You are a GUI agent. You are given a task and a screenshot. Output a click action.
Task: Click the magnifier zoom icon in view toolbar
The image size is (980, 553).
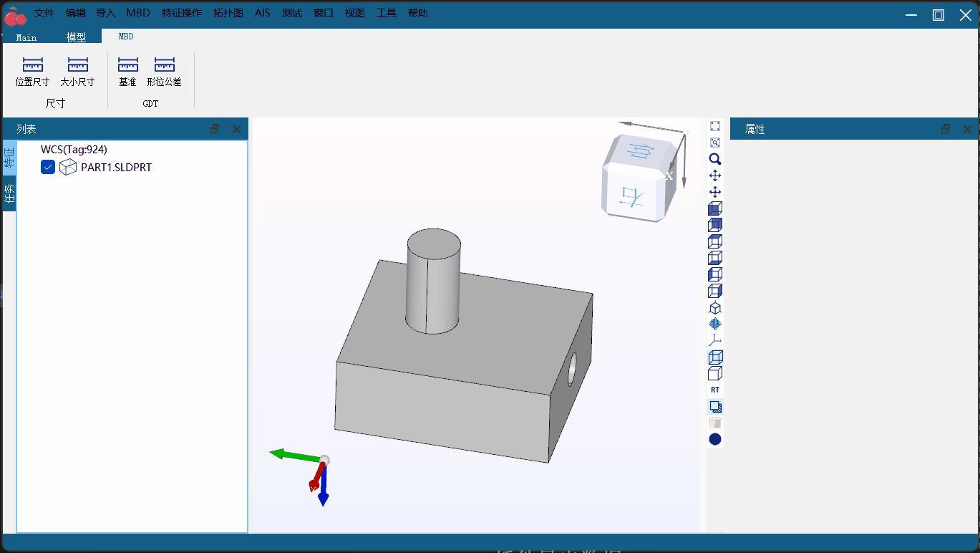(x=714, y=159)
